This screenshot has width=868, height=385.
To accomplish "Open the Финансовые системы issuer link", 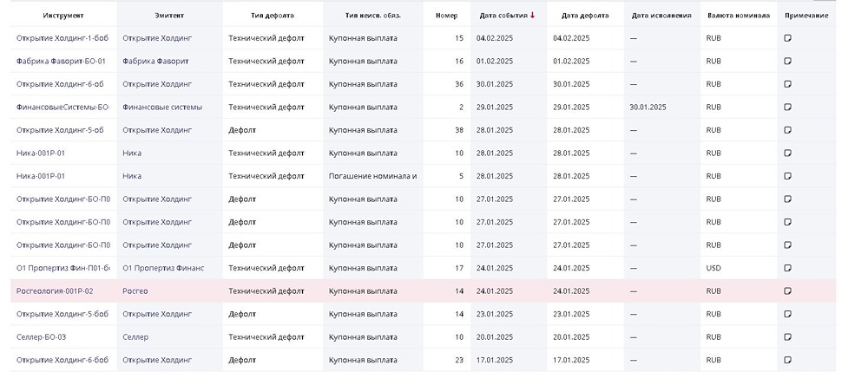I will click(x=162, y=108).
